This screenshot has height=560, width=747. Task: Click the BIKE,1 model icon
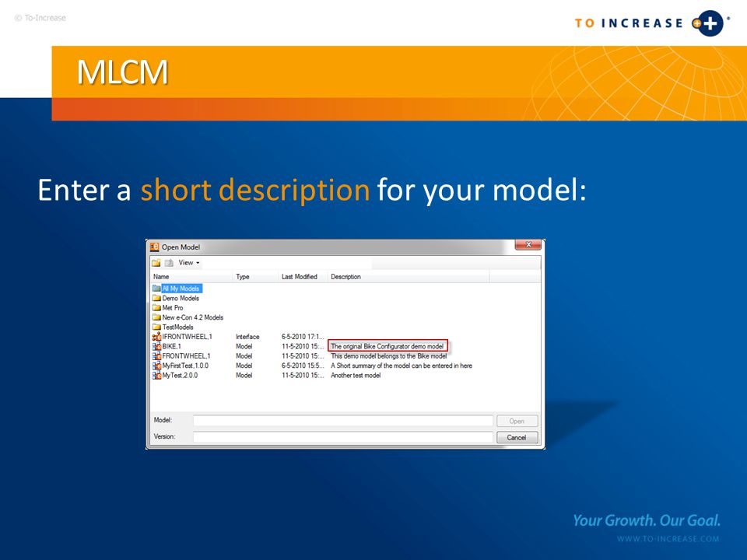pos(156,346)
